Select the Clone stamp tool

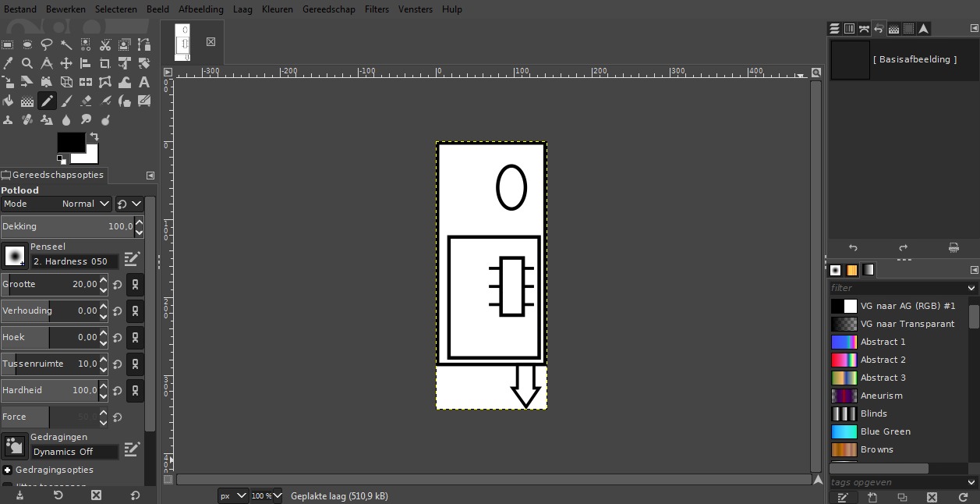[8, 119]
